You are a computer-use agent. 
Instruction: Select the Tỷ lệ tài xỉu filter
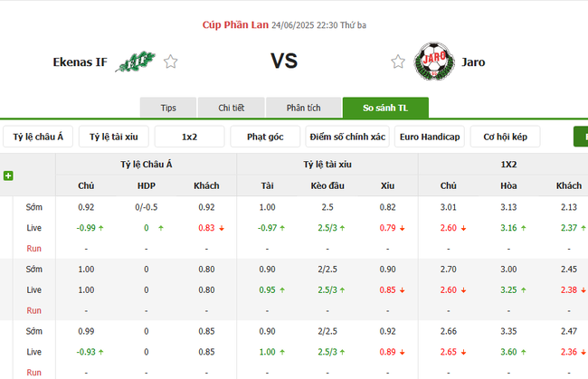[113, 137]
